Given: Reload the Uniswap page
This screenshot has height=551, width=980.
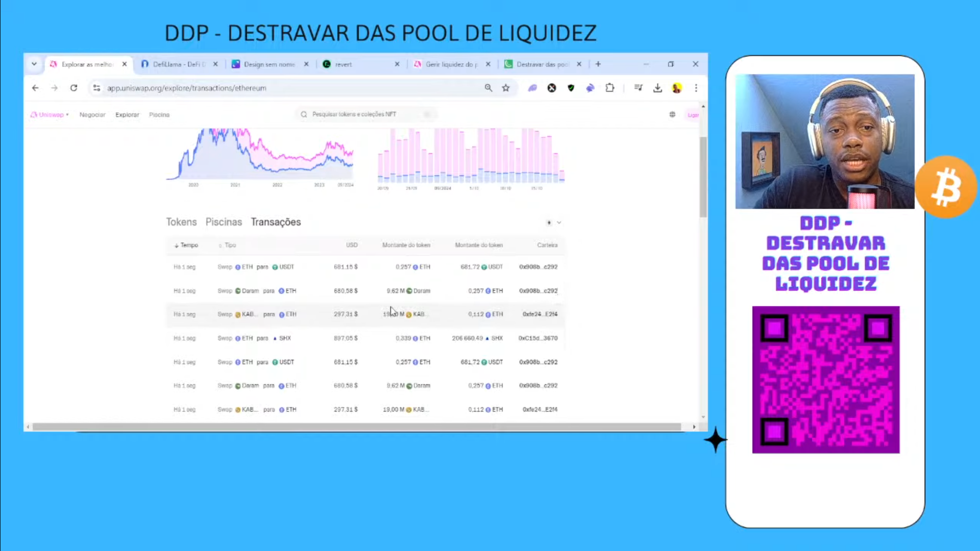Looking at the screenshot, I should tap(73, 88).
